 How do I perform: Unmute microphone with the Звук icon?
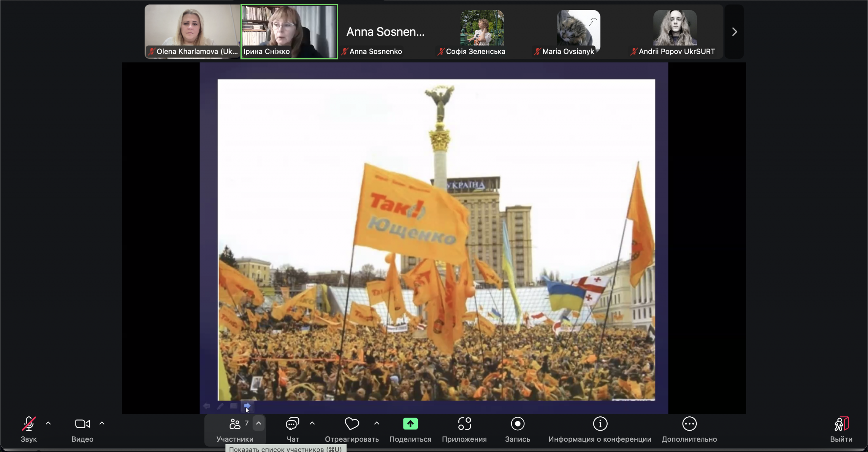coord(29,424)
